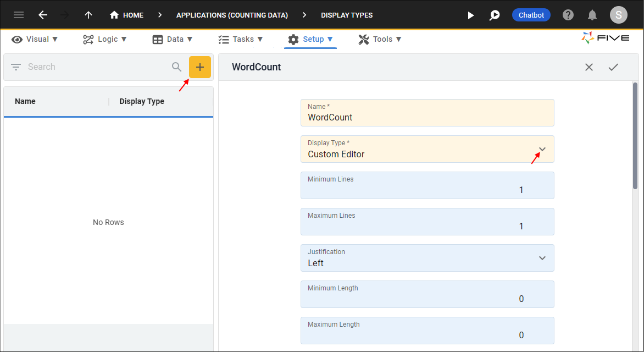This screenshot has height=352, width=644.
Task: Open the help icon
Action: point(568,15)
